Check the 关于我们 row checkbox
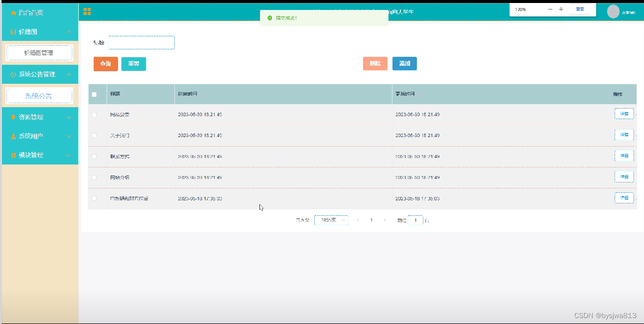This screenshot has height=324, width=644. click(x=94, y=136)
